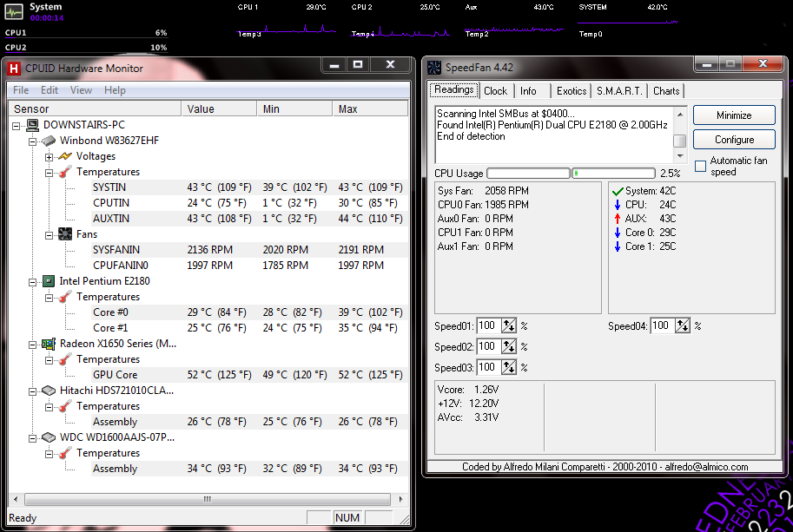Collapse the Fans node
793x532 pixels.
[x=49, y=235]
